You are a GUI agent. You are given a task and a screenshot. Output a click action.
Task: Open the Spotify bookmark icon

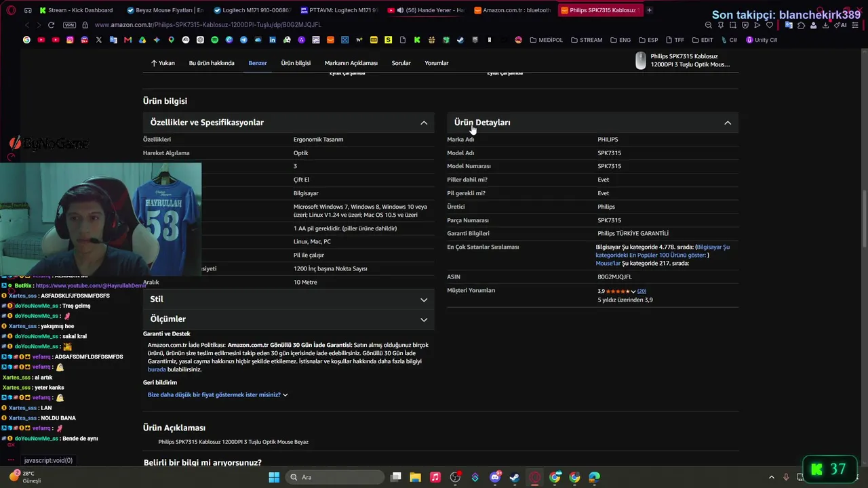coord(214,40)
